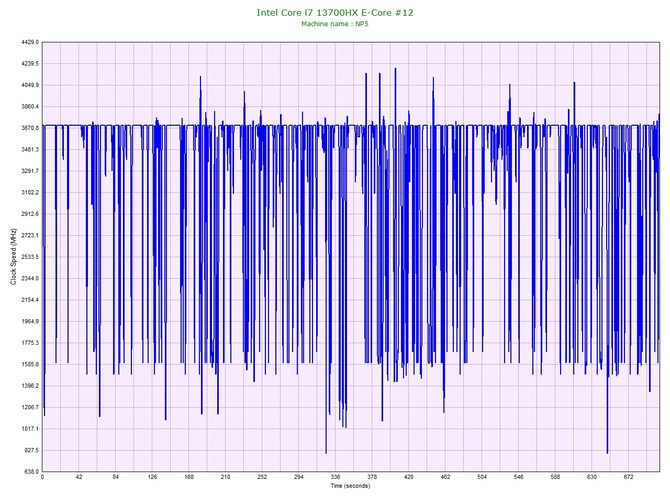The image size is (670, 503).
Task: Click the 4429.0 y-axis value
Action: tap(30, 42)
